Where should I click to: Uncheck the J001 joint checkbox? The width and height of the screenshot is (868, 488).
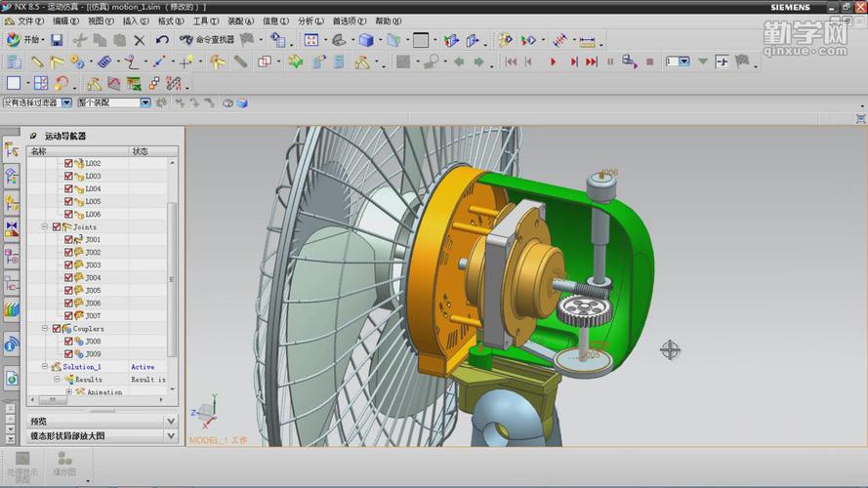click(68, 239)
